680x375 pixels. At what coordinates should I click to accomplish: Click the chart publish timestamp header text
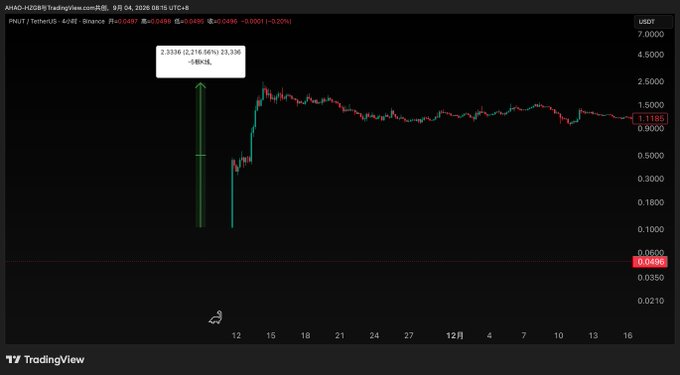pyautogui.click(x=97, y=8)
